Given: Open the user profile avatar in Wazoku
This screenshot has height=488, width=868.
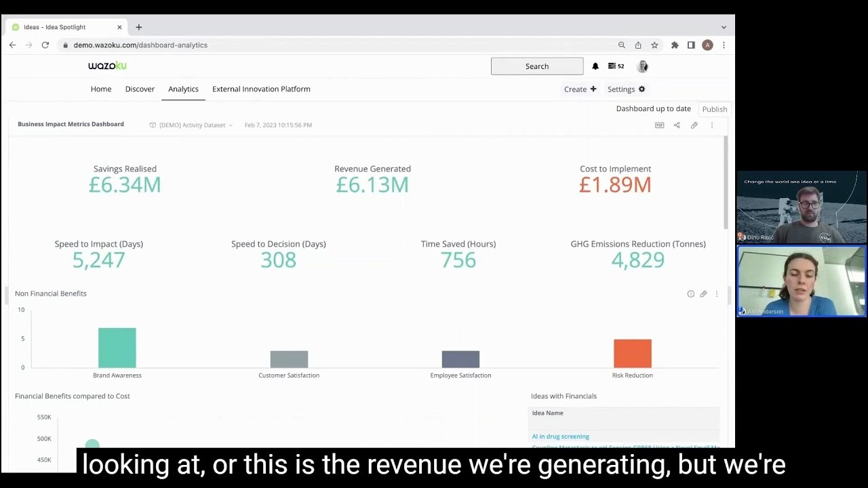Looking at the screenshot, I should [642, 66].
